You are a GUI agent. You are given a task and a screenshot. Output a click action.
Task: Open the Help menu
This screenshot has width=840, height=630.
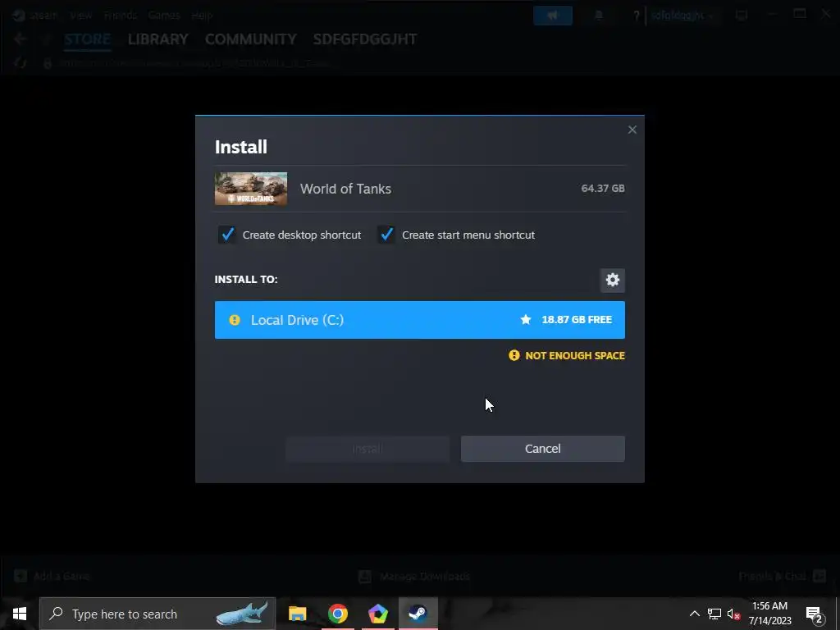coord(202,16)
